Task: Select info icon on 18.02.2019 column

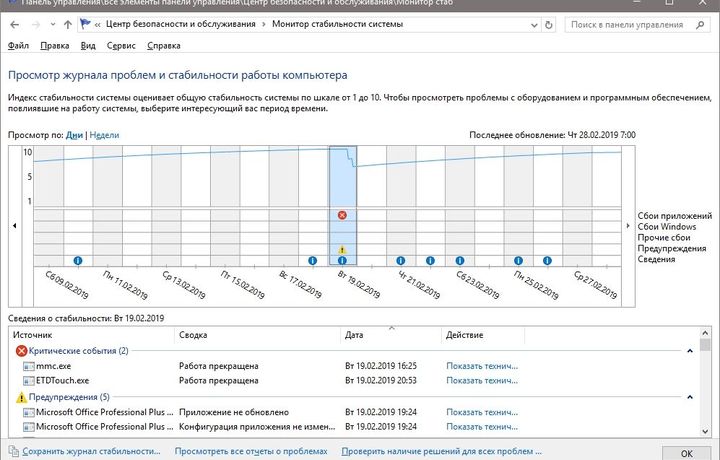Action: (x=313, y=260)
